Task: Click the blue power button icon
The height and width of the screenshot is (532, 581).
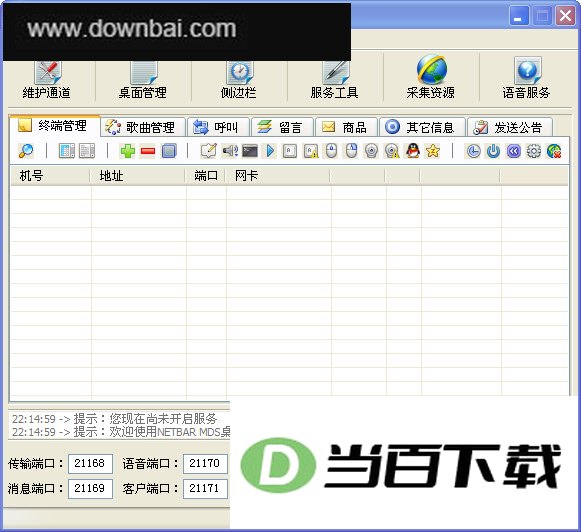Action: click(x=494, y=151)
